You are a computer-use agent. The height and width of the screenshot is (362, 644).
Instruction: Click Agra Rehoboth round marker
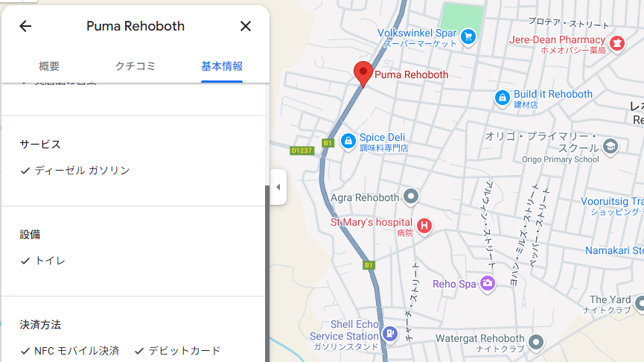[411, 197]
